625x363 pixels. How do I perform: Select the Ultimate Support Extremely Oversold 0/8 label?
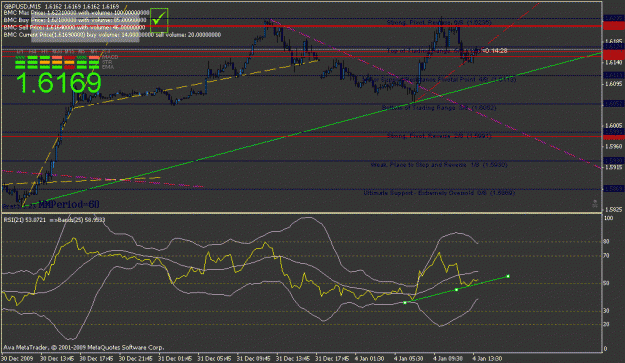click(439, 193)
